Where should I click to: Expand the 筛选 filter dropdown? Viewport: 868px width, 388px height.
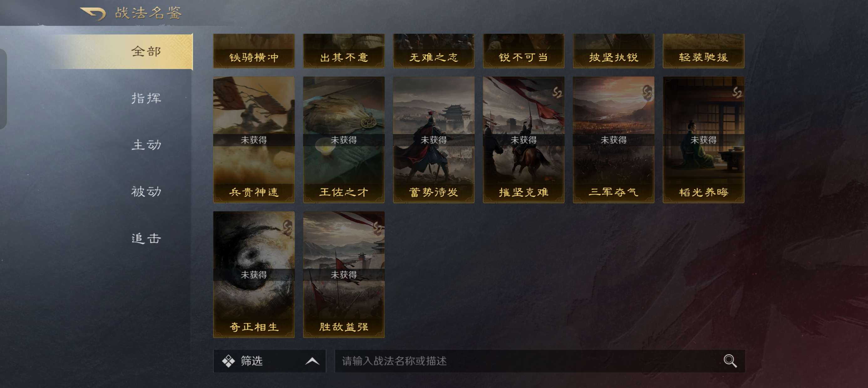click(270, 361)
